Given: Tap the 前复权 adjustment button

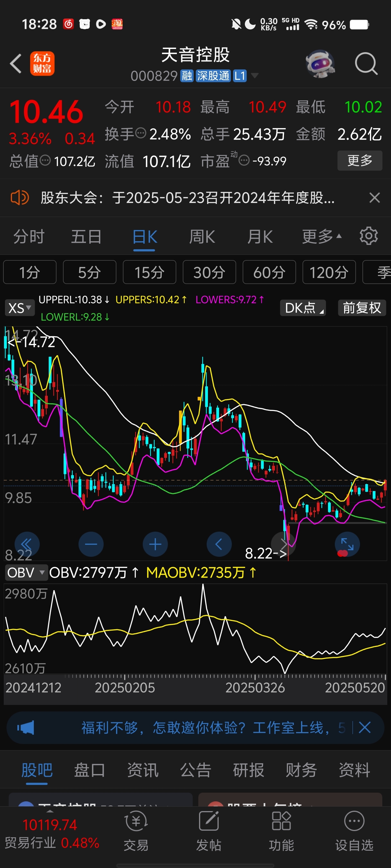Looking at the screenshot, I should tap(362, 308).
